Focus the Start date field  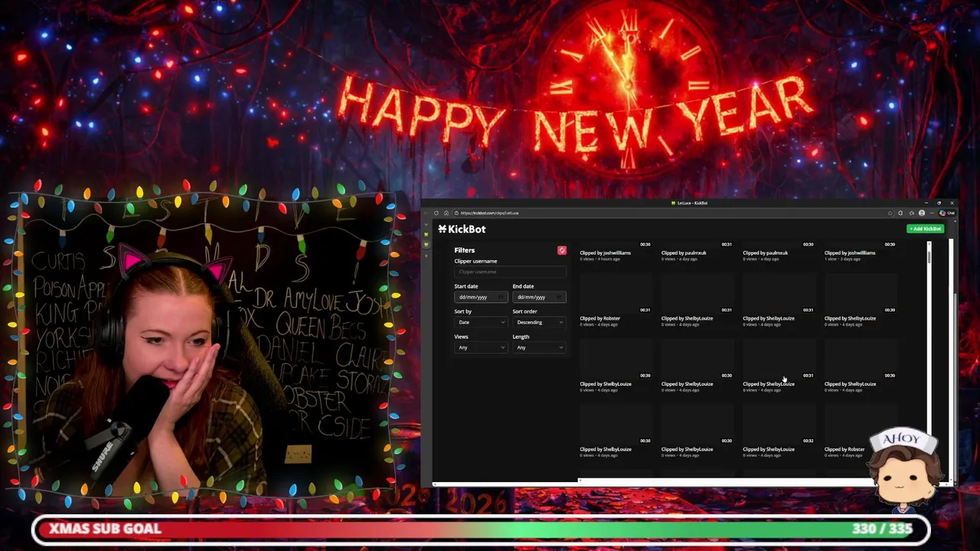coord(481,297)
